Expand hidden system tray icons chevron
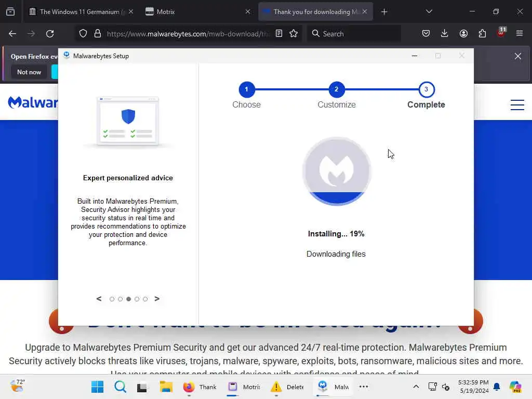Image resolution: width=532 pixels, height=399 pixels. pos(416,387)
